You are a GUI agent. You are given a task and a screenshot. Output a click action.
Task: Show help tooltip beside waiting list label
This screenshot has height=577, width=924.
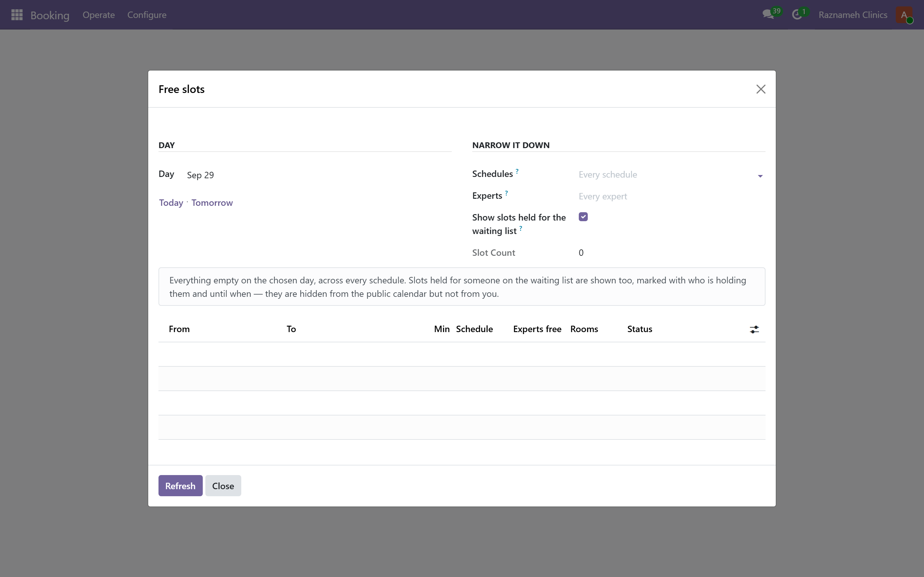point(520,229)
